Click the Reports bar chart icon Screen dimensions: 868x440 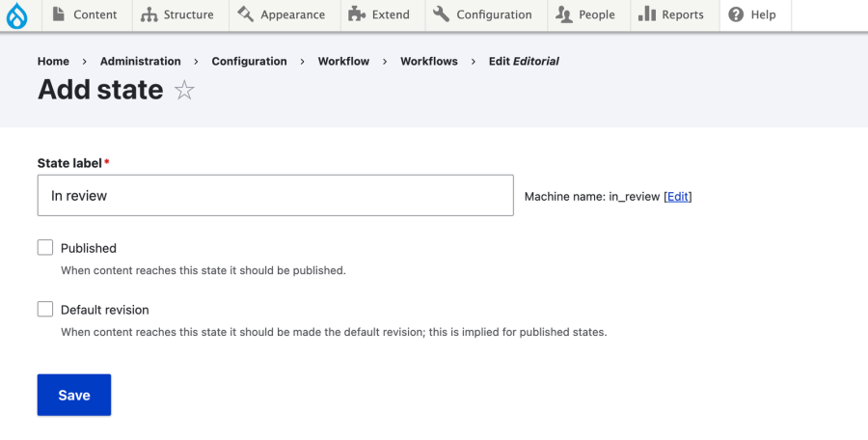click(647, 14)
